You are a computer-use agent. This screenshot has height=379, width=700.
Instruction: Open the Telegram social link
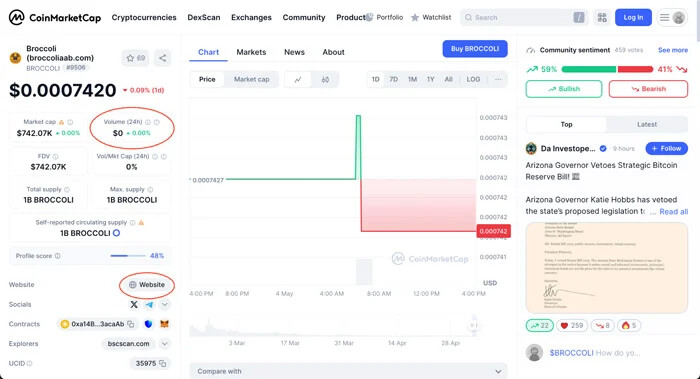click(149, 304)
